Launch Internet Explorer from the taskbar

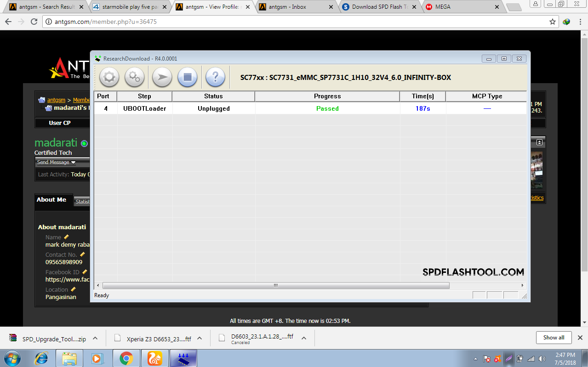click(41, 358)
